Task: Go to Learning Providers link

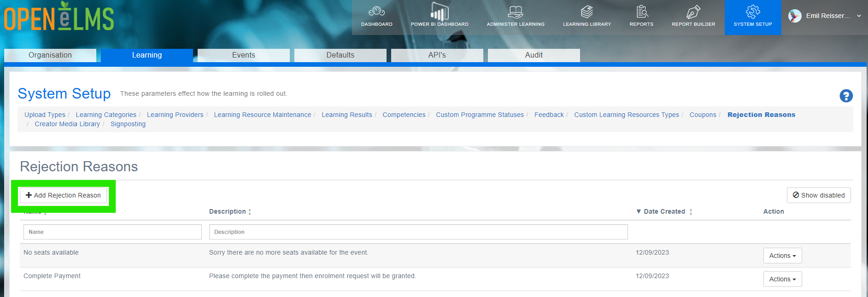Action: pos(175,115)
